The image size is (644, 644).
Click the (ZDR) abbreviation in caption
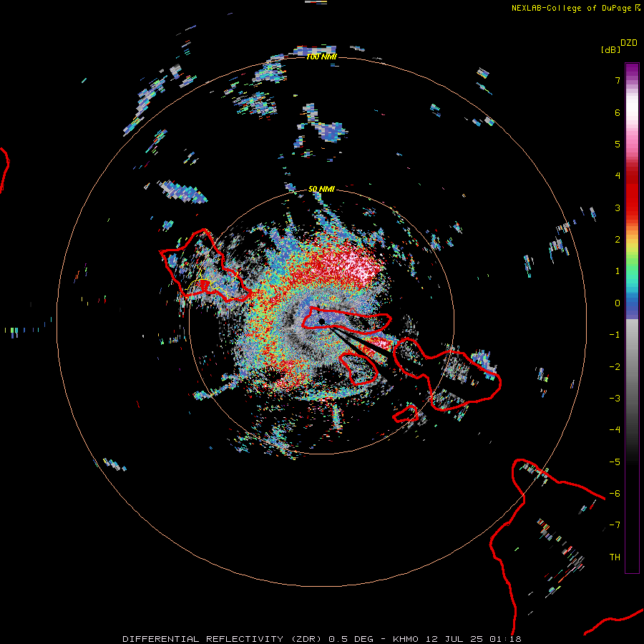(x=308, y=639)
